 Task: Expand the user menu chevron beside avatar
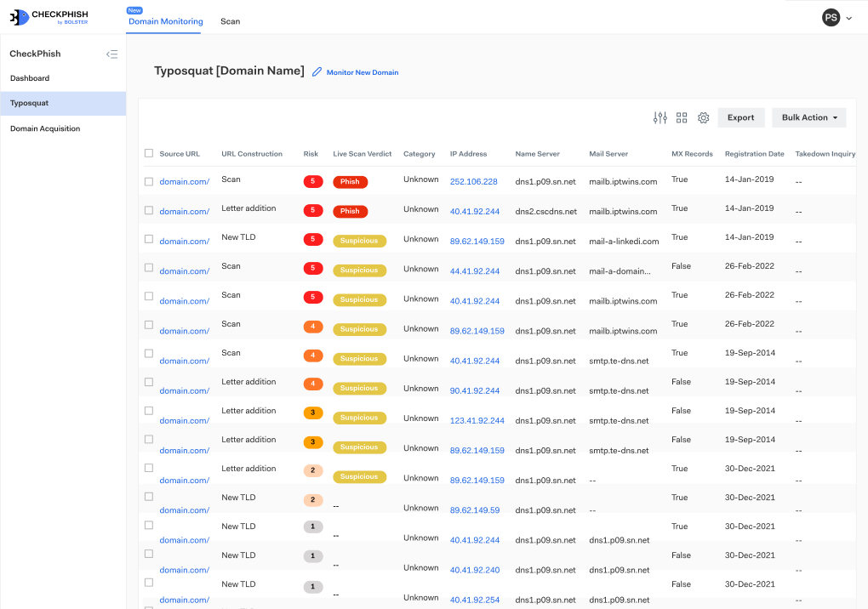(848, 19)
